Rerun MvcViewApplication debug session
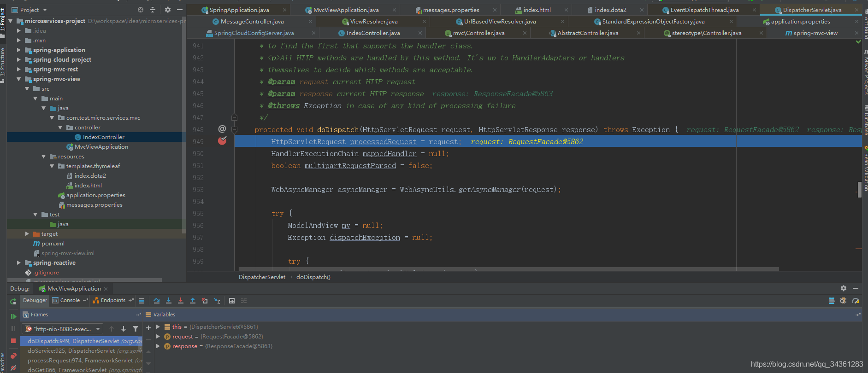Image resolution: width=868 pixels, height=373 pixels. 13,301
